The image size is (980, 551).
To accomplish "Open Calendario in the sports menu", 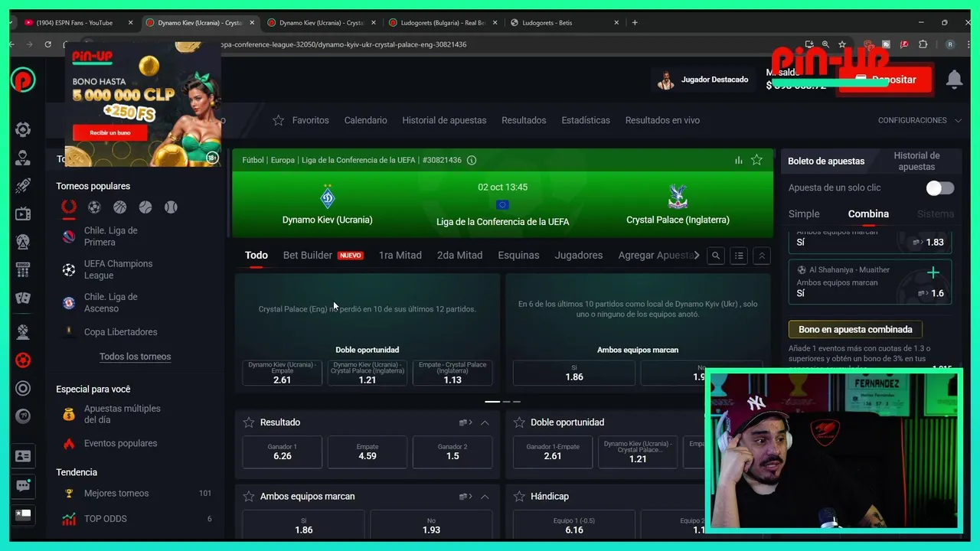I will pyautogui.click(x=365, y=120).
